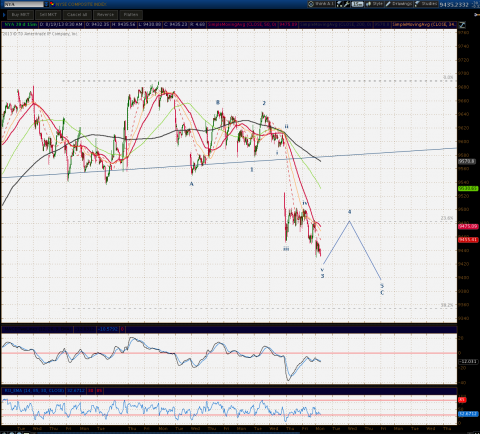Click the Buy MKT button
The width and height of the screenshot is (480, 434).
(20, 15)
